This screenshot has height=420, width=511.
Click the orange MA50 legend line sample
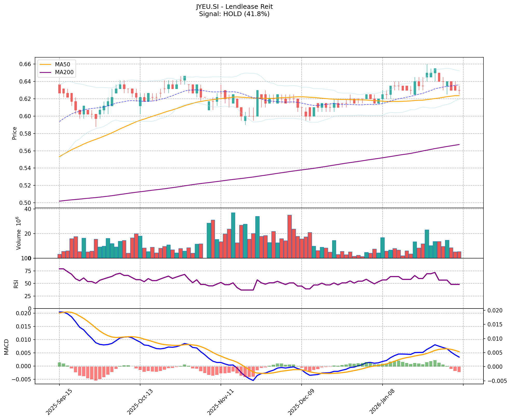[45, 64]
